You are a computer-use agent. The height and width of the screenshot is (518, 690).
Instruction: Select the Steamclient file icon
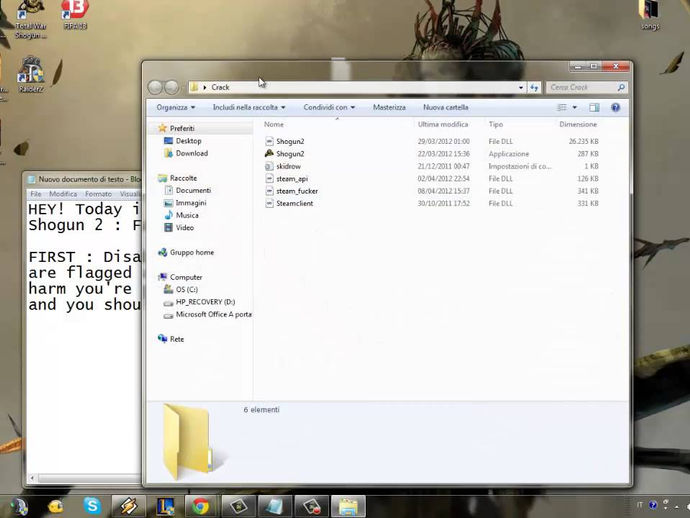(269, 203)
